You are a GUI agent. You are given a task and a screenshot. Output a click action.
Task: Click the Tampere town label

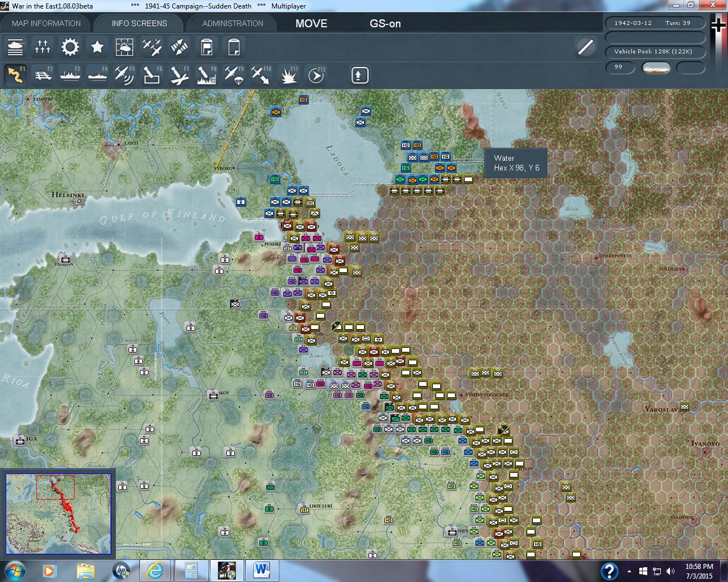43,99
